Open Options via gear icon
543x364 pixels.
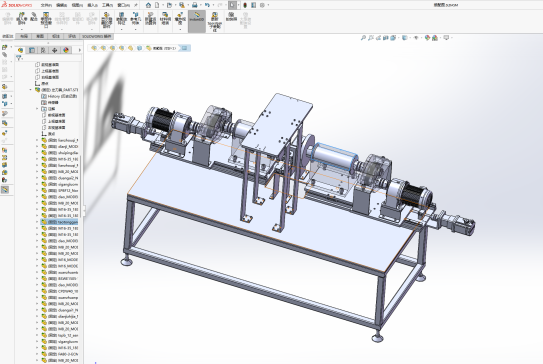[262, 5]
